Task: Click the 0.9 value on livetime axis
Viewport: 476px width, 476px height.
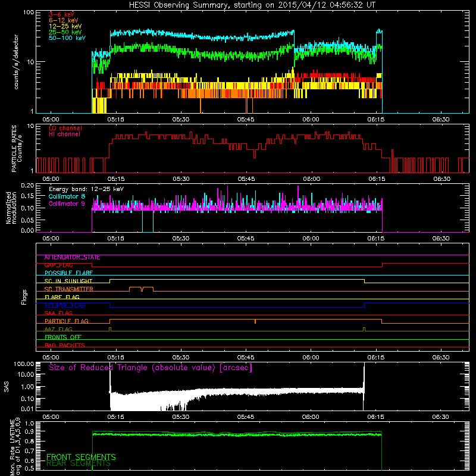Action: 29,431
